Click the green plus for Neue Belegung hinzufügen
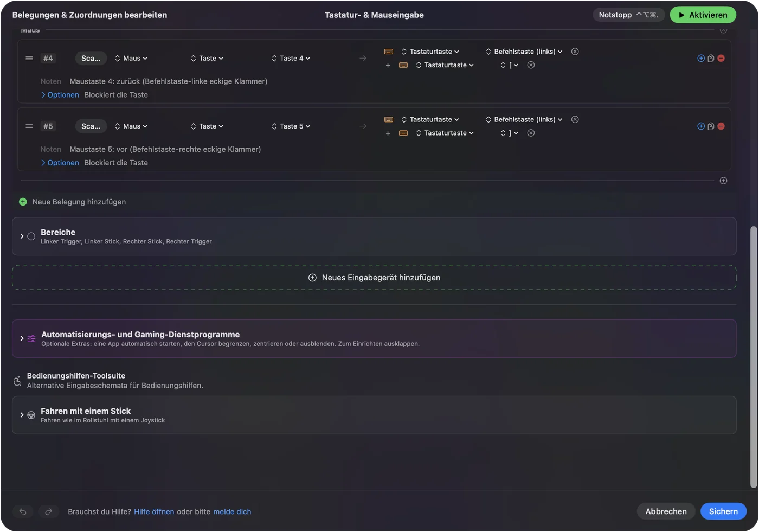This screenshot has width=759, height=532. (23, 202)
